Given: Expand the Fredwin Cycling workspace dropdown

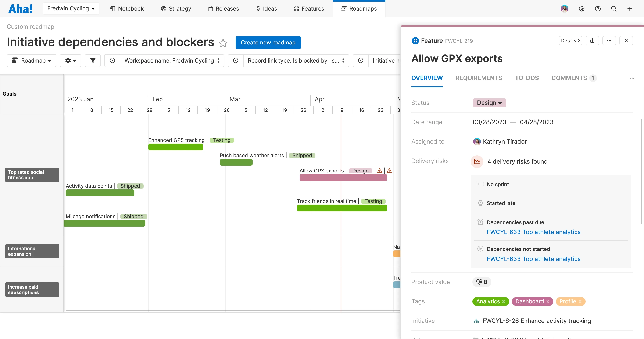Looking at the screenshot, I should coord(71,8).
